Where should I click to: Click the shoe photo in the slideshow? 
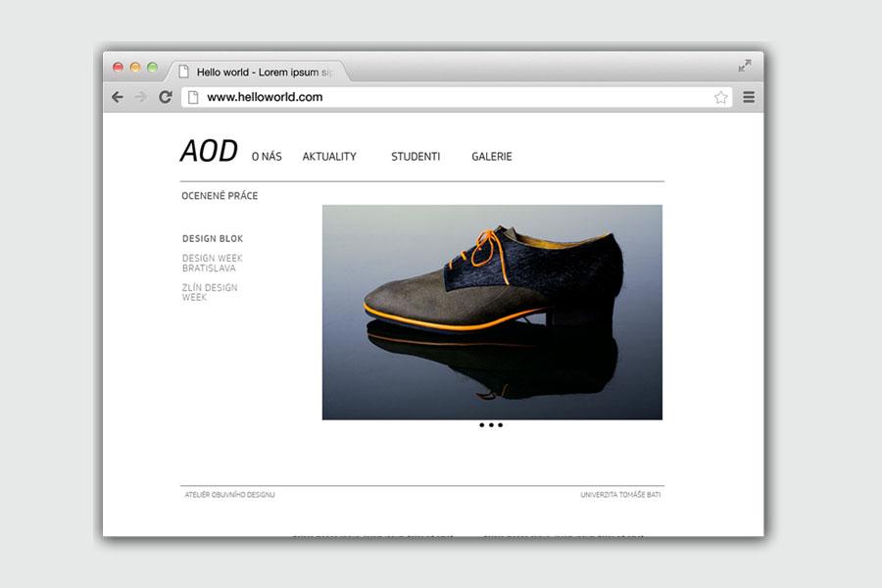(x=492, y=312)
